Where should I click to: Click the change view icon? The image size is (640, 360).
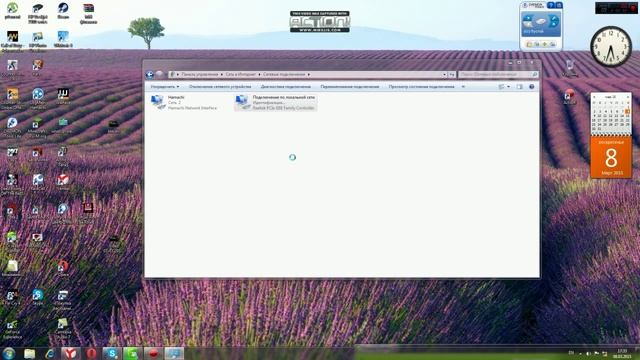point(501,87)
